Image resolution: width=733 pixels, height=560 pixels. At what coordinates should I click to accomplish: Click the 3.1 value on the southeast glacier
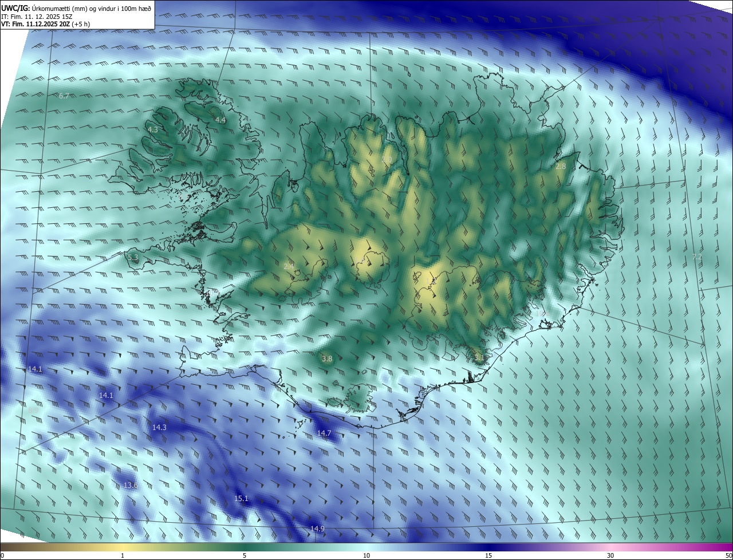[x=479, y=358]
